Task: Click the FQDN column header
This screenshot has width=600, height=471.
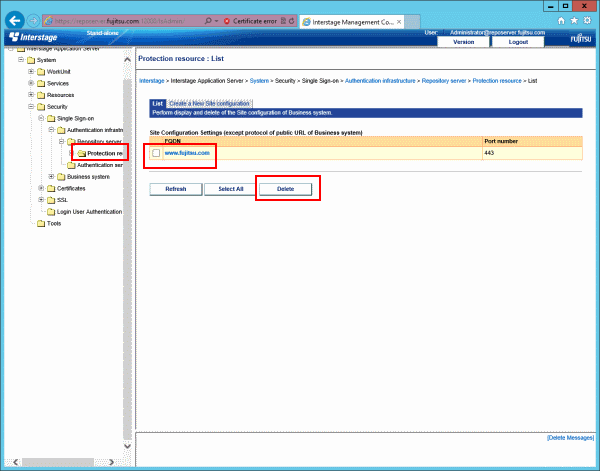Action: 323,141
